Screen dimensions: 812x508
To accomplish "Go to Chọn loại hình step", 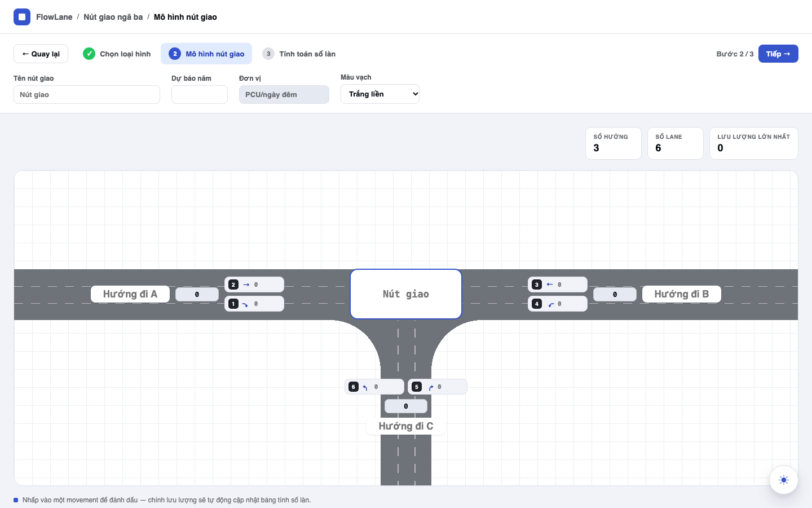I will [117, 54].
